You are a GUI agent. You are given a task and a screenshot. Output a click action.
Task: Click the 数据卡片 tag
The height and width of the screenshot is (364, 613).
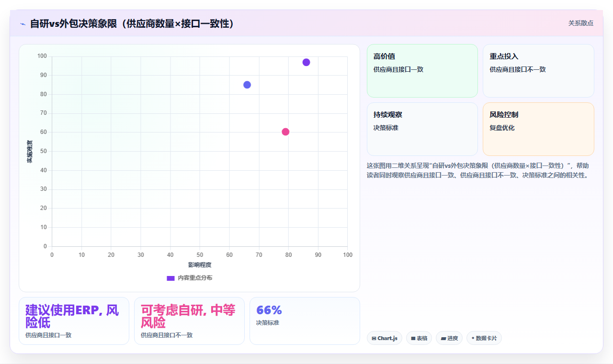[x=484, y=338]
